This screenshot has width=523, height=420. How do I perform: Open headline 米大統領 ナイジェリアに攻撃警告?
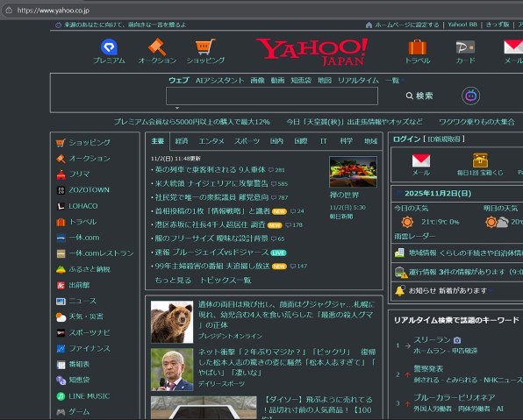[x=211, y=183]
